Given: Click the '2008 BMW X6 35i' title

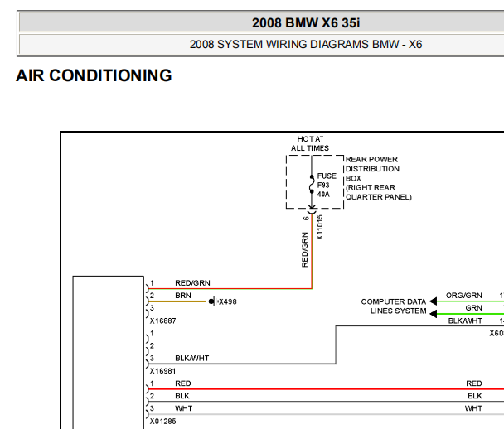Looking at the screenshot, I should click(x=306, y=23).
